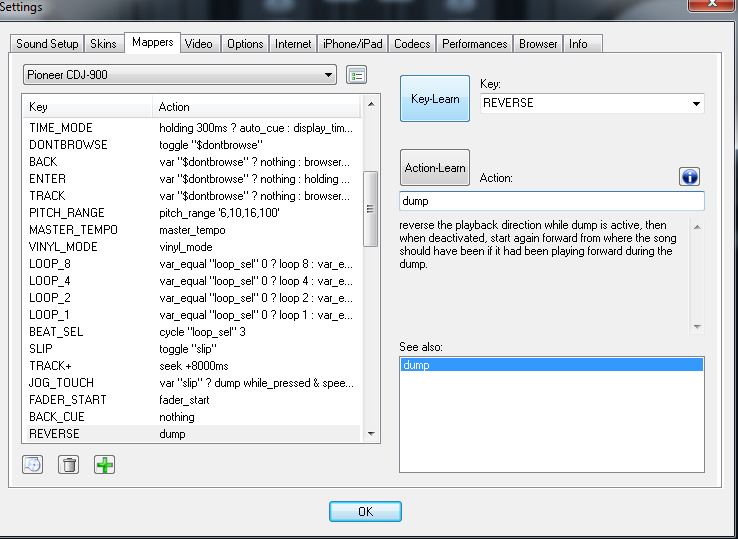This screenshot has height=539, width=738.
Task: Select the PITCH_RANGE mapping row
Action: point(191,213)
